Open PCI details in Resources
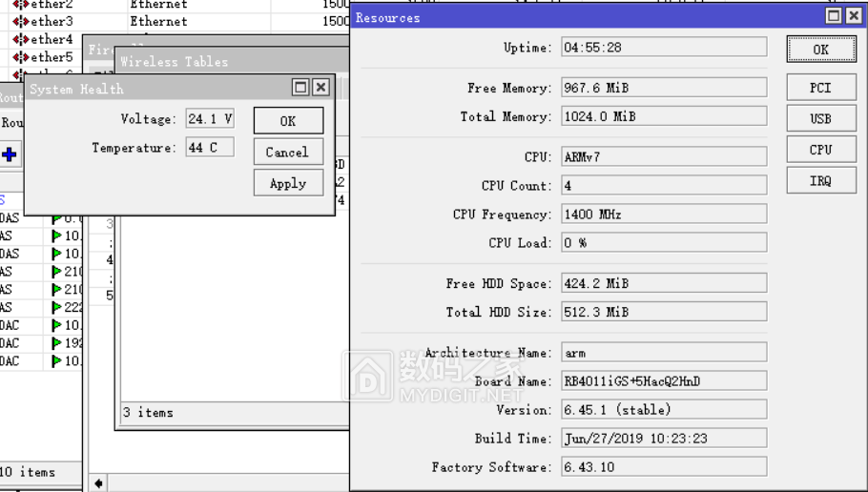Viewport: 868px width, 492px height. click(x=821, y=88)
